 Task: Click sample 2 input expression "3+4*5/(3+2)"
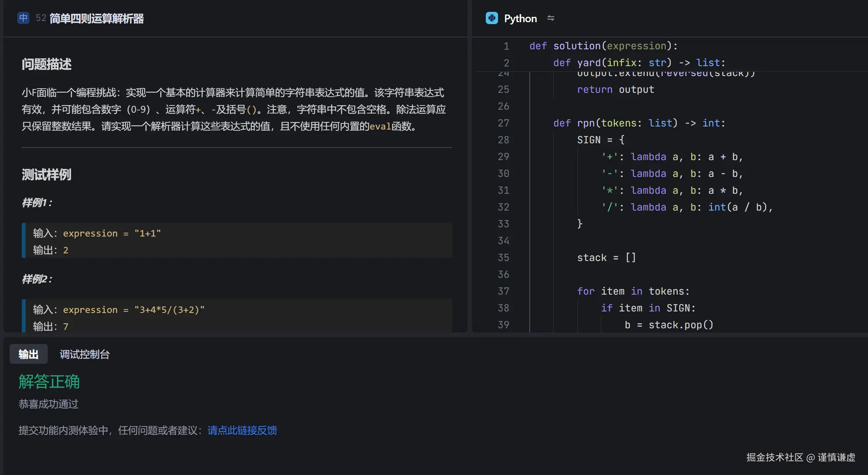pyautogui.click(x=134, y=310)
